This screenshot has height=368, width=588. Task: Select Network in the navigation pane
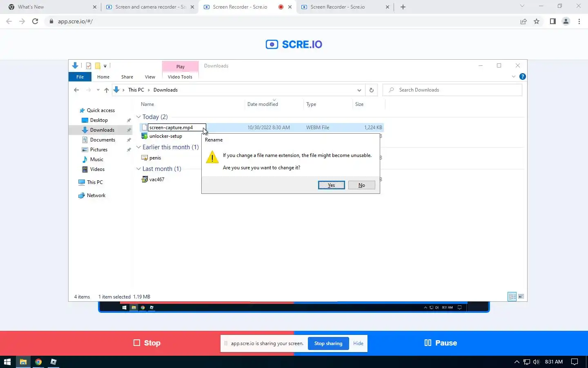point(96,195)
